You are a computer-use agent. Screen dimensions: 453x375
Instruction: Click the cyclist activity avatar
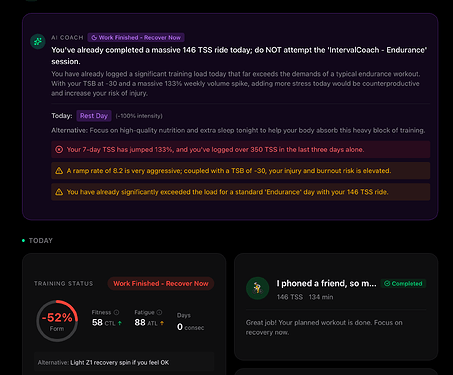(x=257, y=288)
